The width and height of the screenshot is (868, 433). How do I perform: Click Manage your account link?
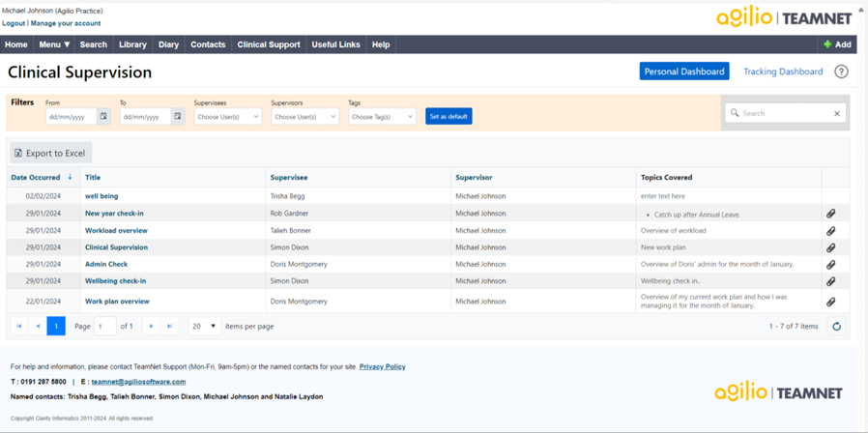click(x=66, y=23)
